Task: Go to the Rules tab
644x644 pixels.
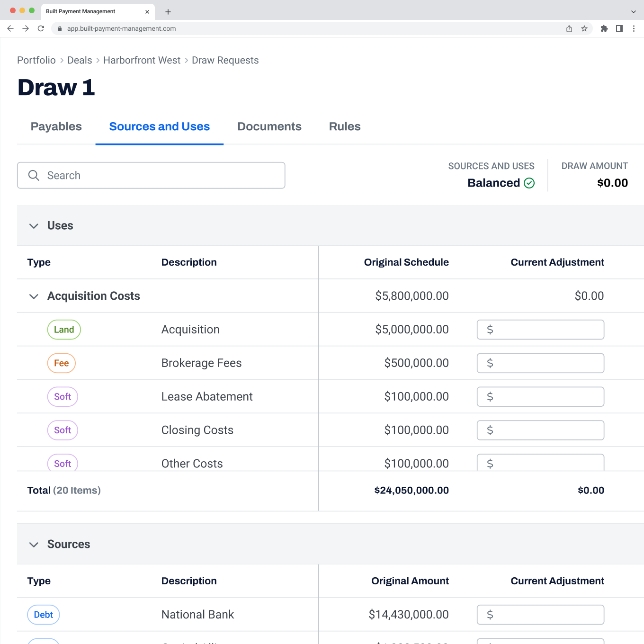Action: [344, 126]
